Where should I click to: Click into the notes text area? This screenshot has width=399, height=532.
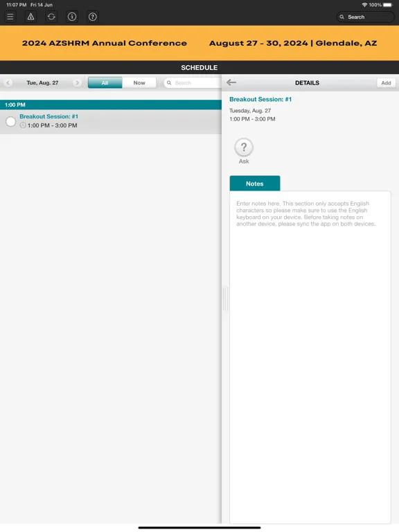[310, 357]
